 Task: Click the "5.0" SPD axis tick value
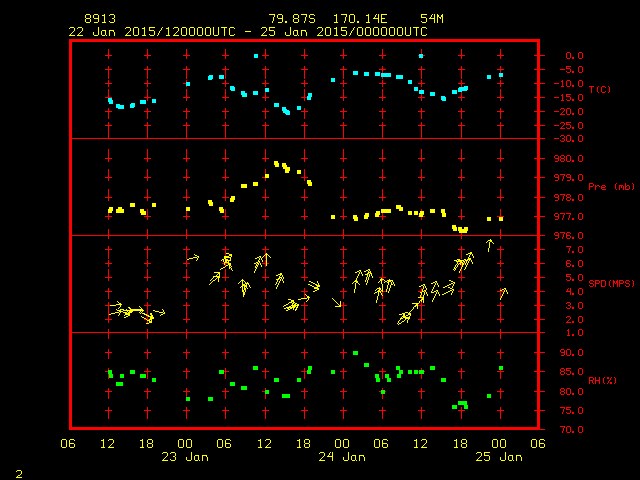point(574,278)
